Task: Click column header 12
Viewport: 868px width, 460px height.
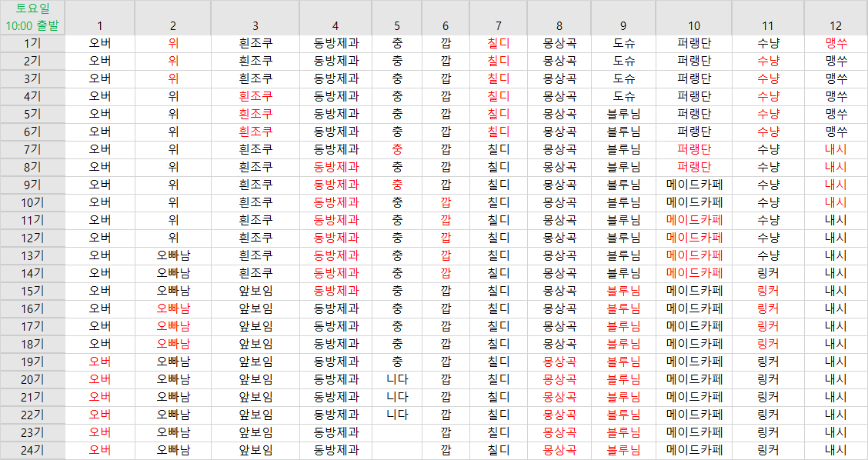Action: tap(836, 25)
